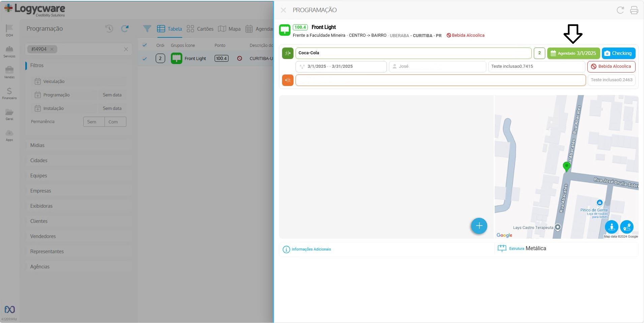Sort by the Ponto column header
644x323 pixels.
(x=220, y=45)
